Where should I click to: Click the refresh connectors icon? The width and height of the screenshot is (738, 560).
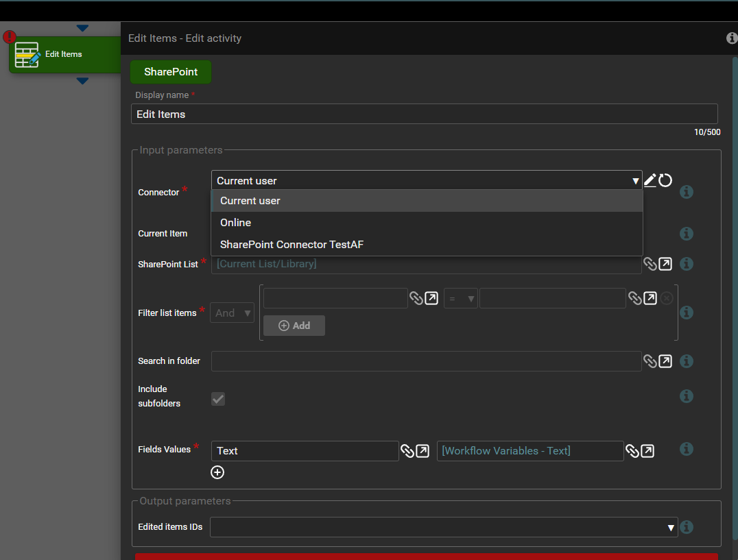coord(665,180)
